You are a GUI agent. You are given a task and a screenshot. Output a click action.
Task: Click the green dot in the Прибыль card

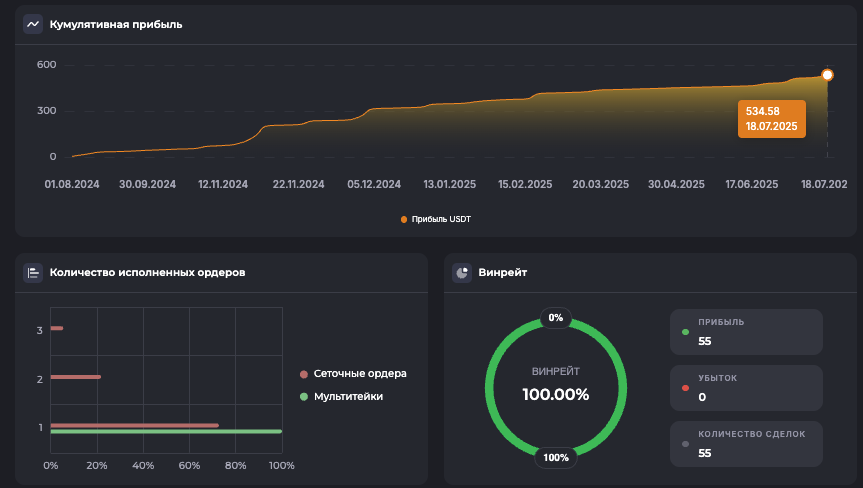tap(685, 332)
